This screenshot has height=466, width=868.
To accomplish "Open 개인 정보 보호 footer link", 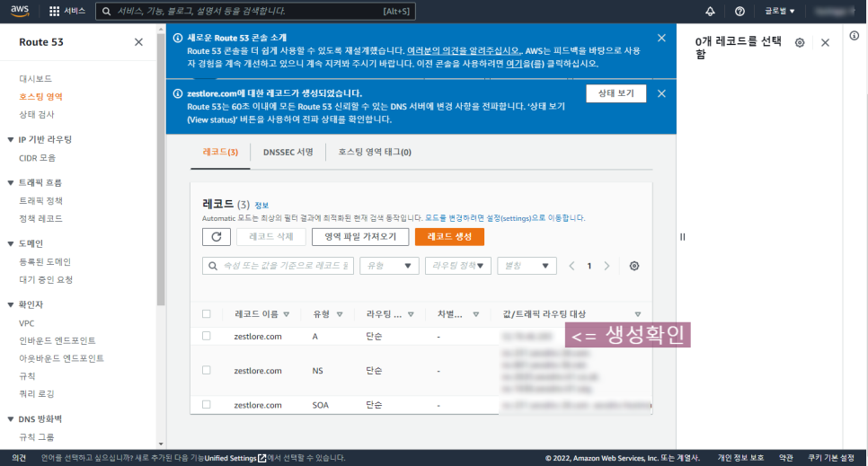I will [740, 458].
